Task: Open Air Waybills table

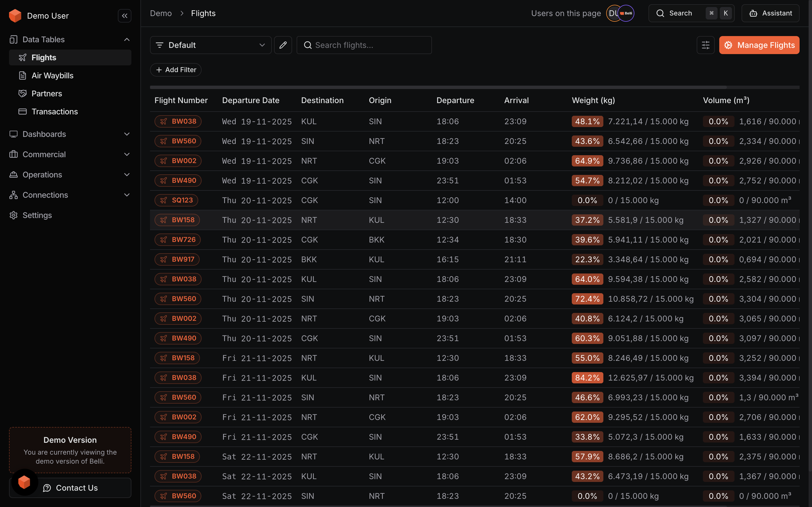Action: click(x=52, y=75)
